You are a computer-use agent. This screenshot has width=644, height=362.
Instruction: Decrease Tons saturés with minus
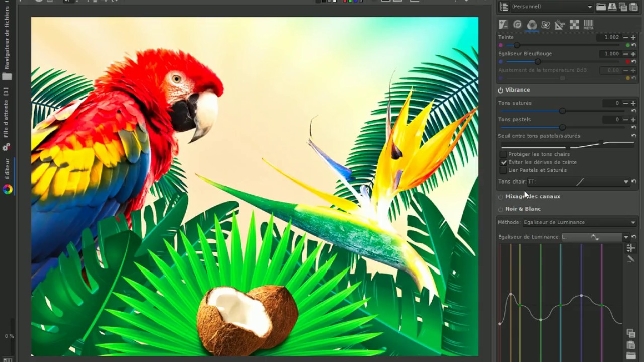[x=626, y=103]
